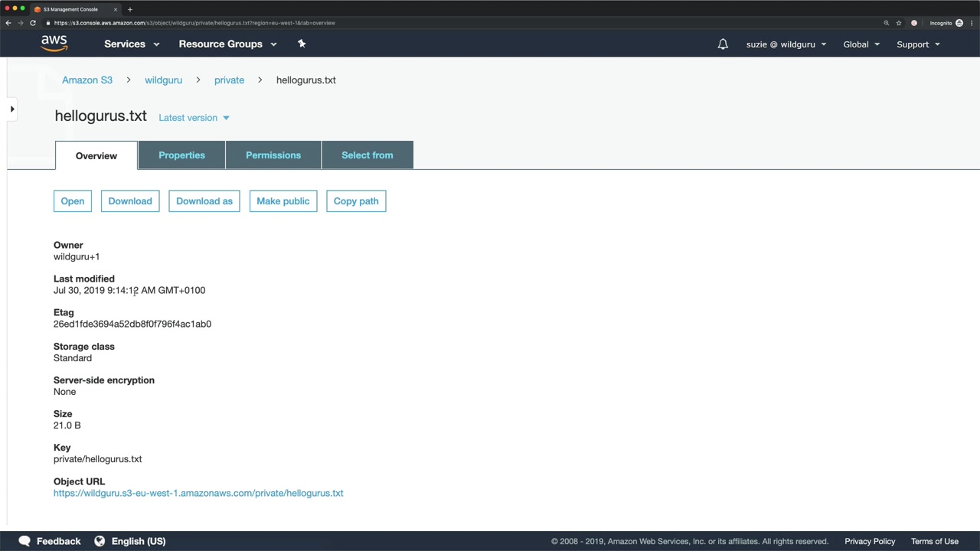Click the browser address bar URL
The height and width of the screenshot is (551, 980).
pos(194,23)
